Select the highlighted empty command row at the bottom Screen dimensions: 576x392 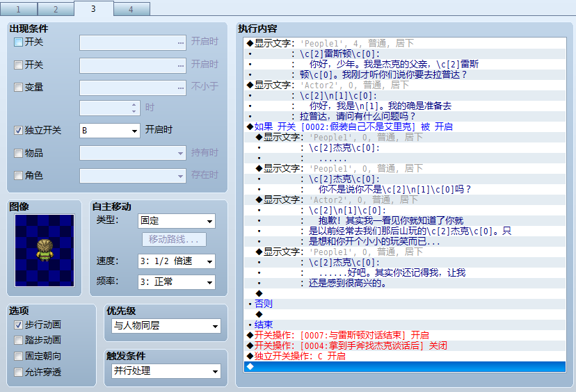[404, 367]
